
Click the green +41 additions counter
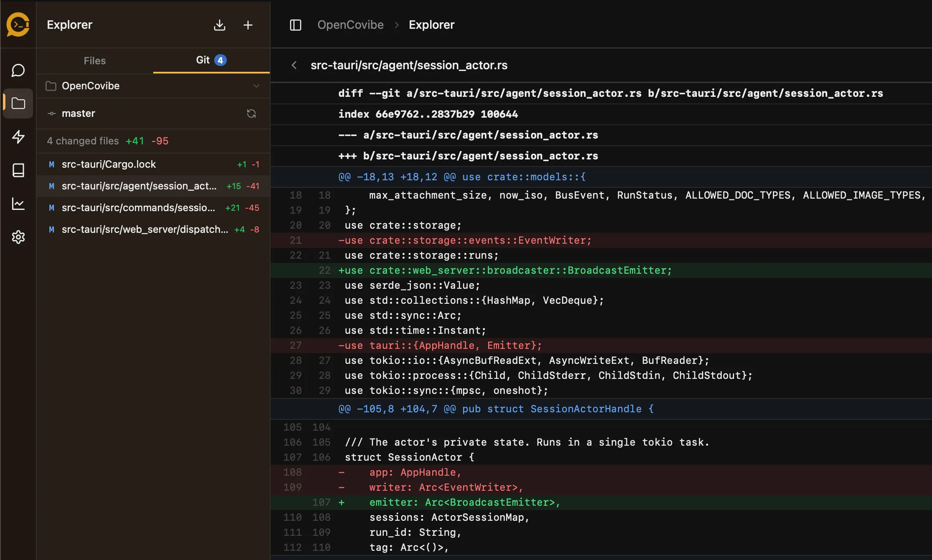click(x=134, y=141)
